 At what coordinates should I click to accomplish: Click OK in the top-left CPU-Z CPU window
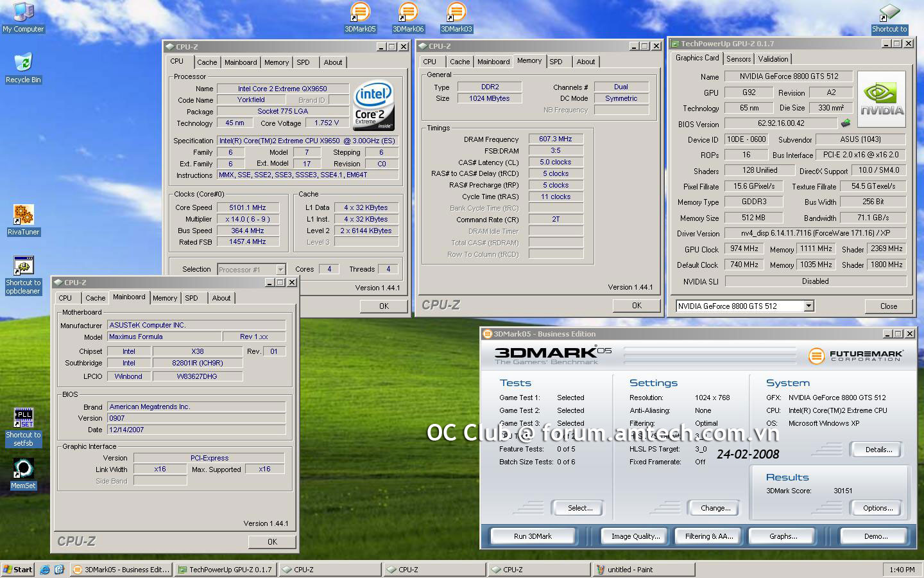click(384, 306)
